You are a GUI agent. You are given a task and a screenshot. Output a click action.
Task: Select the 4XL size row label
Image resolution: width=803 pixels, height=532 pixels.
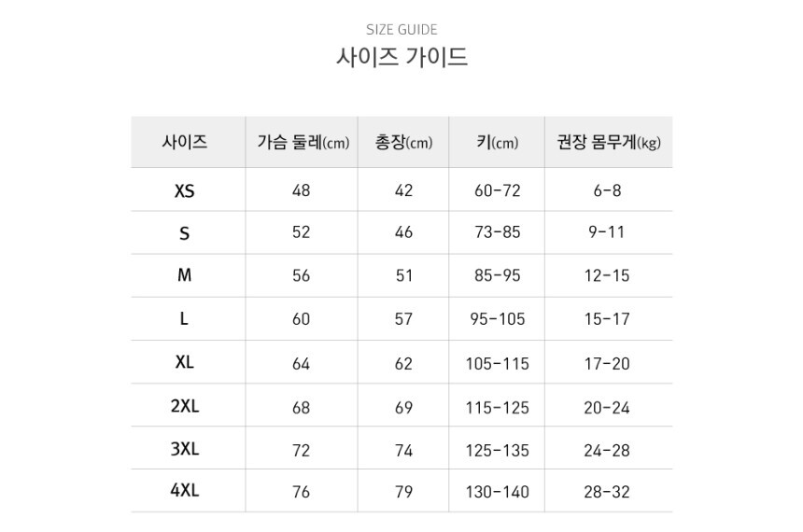click(185, 491)
